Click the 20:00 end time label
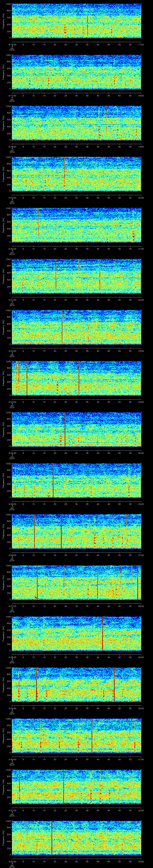Viewport: 153px width, 868px height. point(141,197)
